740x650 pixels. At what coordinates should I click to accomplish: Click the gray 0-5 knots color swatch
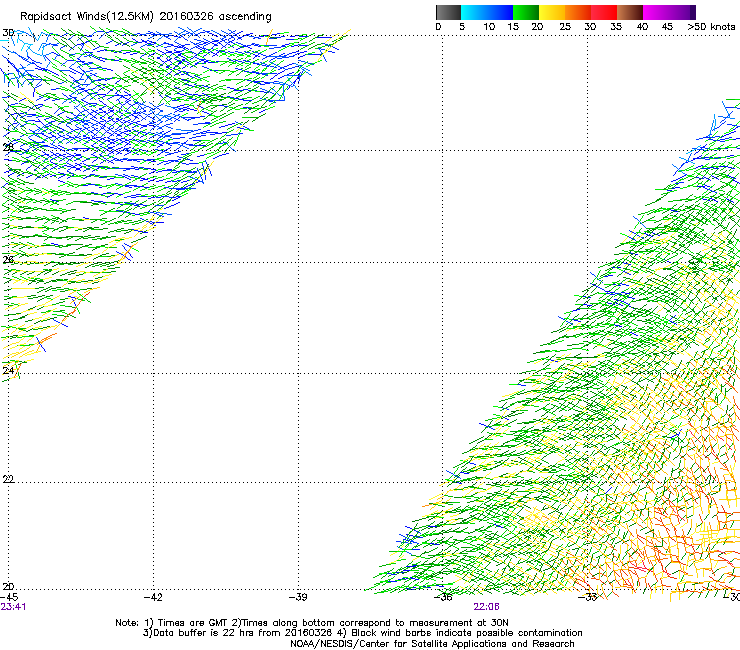pos(448,12)
